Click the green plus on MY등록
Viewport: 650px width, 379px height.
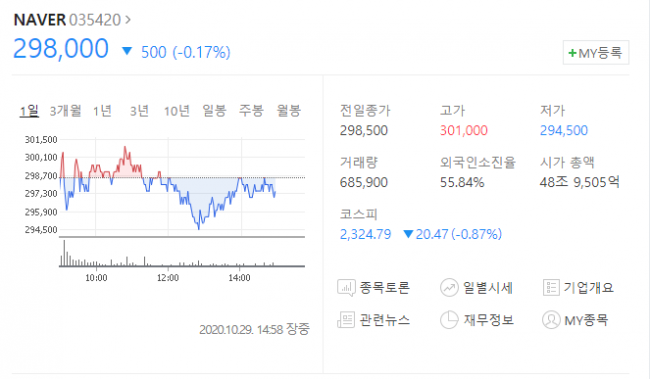click(x=572, y=53)
